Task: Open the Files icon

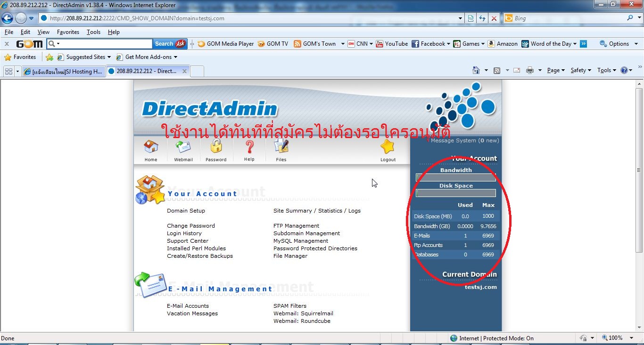Action: point(281,147)
